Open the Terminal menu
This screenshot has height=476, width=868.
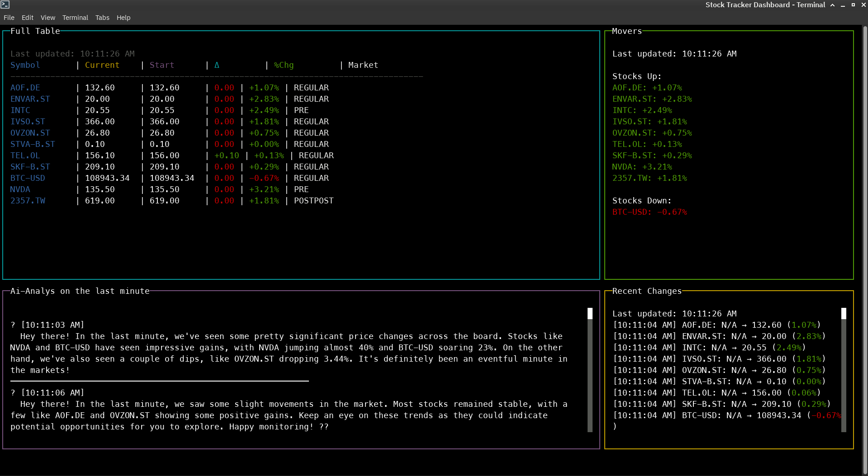tap(75, 18)
